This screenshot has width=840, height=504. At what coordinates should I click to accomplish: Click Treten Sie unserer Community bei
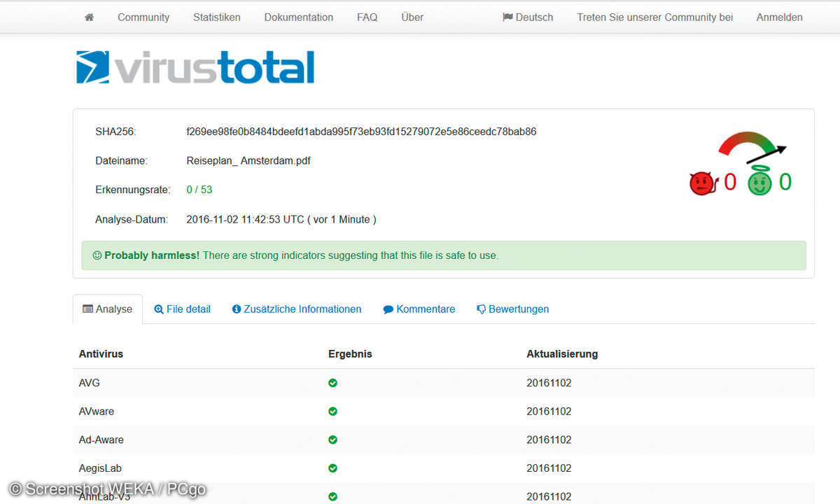tap(655, 17)
